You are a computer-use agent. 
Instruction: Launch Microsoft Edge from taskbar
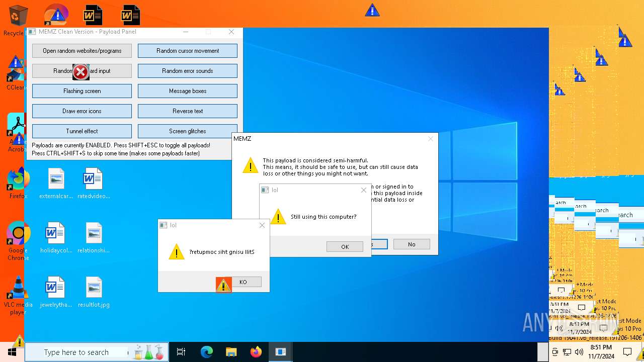tap(207, 352)
